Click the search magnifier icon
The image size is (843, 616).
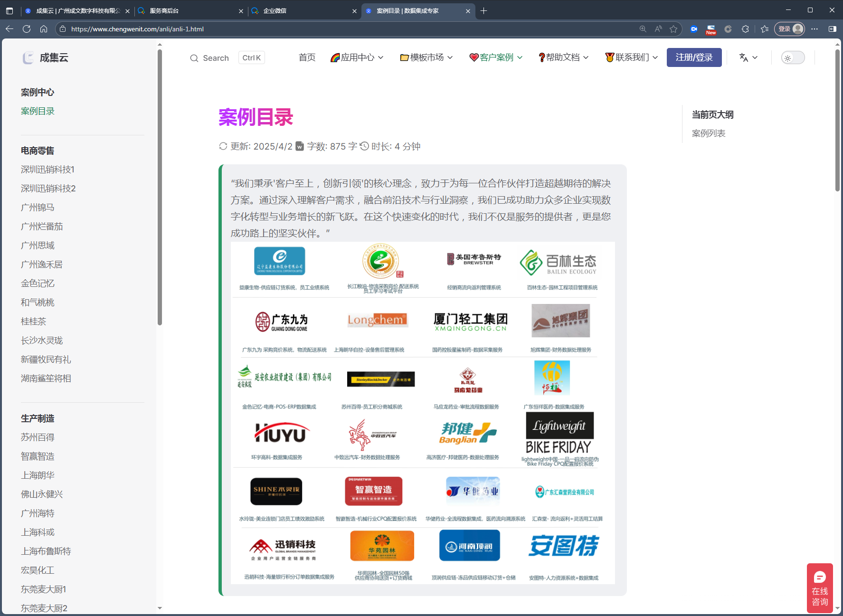pos(194,58)
